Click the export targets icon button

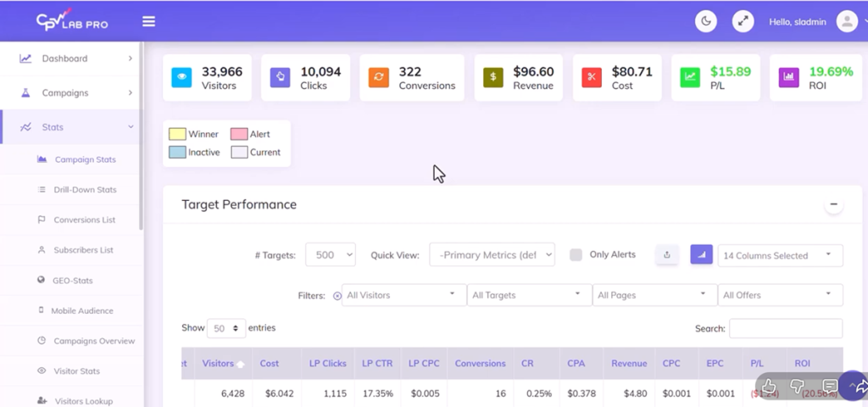click(667, 254)
